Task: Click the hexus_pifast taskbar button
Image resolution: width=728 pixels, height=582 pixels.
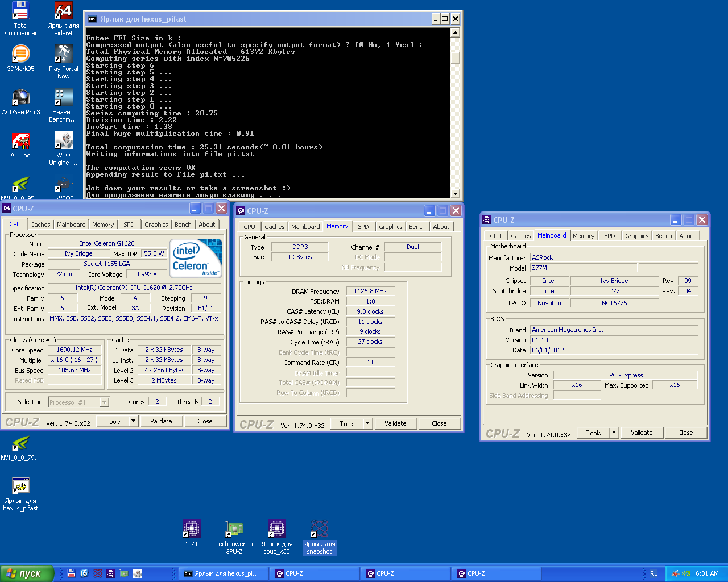Action: (x=223, y=573)
